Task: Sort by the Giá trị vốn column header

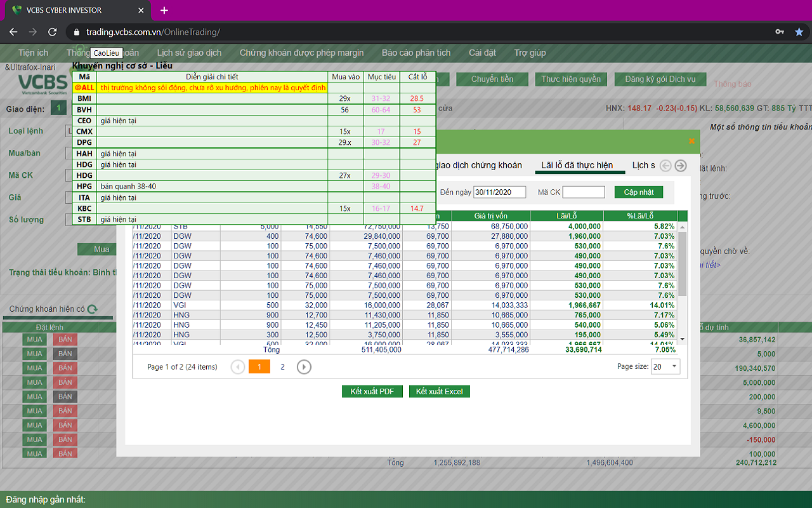Action: pos(491,216)
